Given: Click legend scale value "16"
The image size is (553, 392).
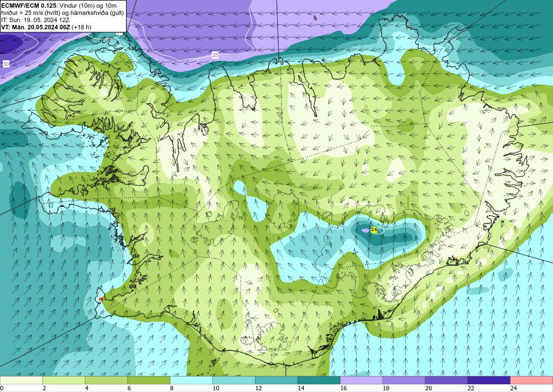Looking at the screenshot, I should pos(343,388).
